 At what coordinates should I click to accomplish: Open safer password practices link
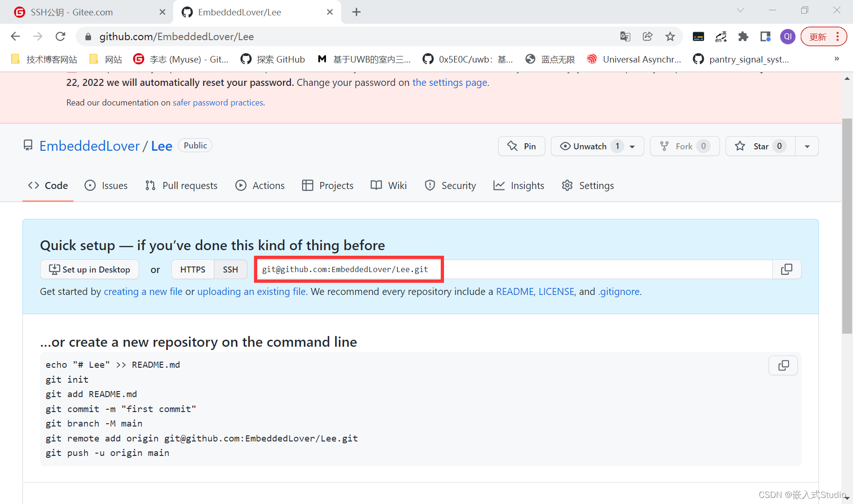tap(218, 103)
